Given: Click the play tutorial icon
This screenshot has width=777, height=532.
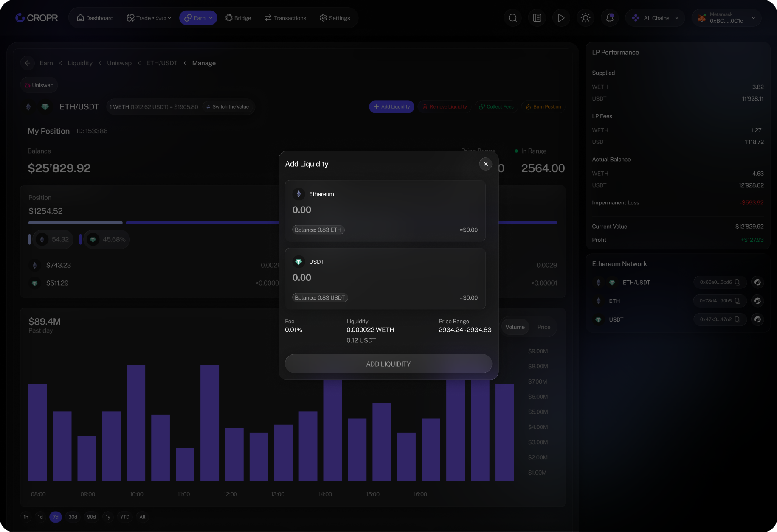Looking at the screenshot, I should tap(561, 18).
